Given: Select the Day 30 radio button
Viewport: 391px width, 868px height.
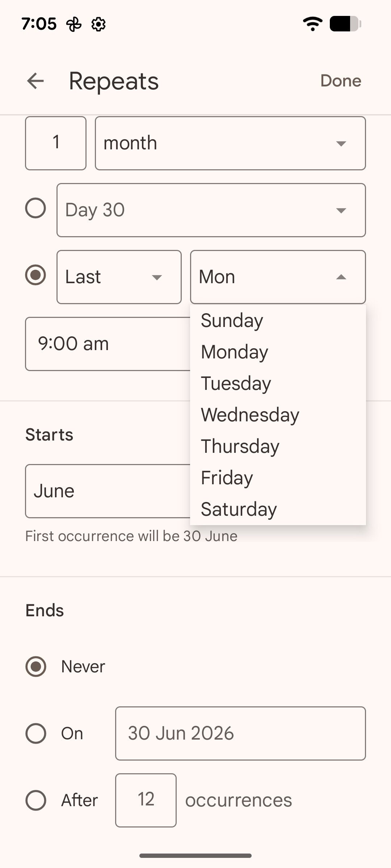Looking at the screenshot, I should pos(35,208).
